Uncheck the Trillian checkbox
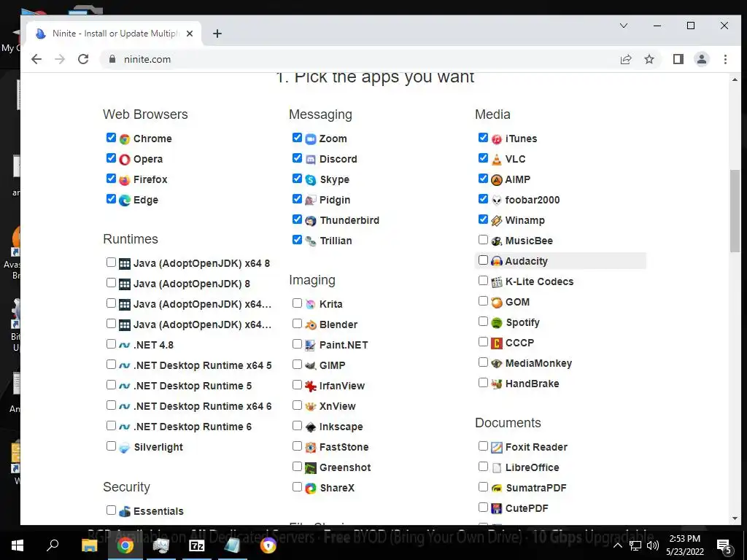The image size is (747, 560). click(297, 239)
